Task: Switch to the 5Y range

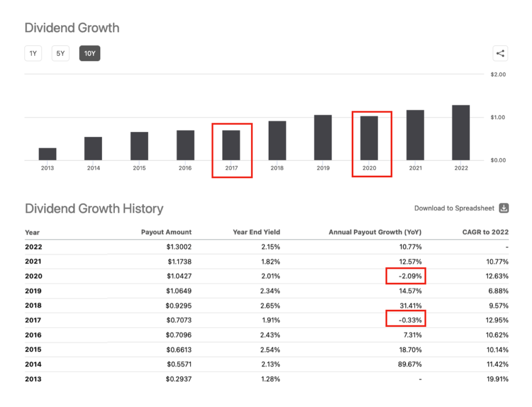Action: pos(60,54)
